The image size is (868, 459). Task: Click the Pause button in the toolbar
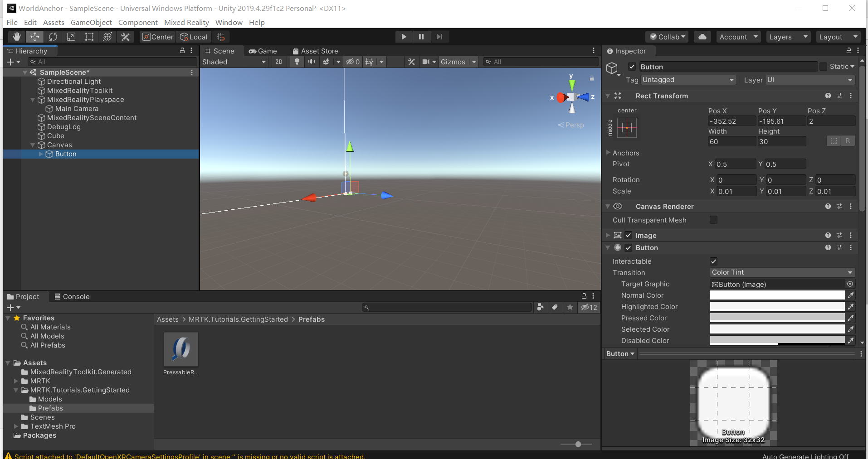421,37
